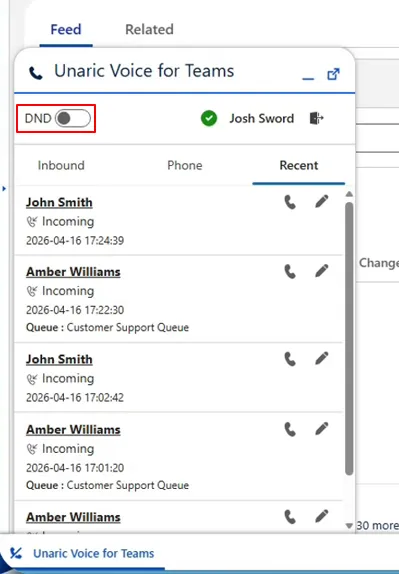Click the scrollbar up arrow in call list
The image size is (399, 574).
(x=349, y=194)
